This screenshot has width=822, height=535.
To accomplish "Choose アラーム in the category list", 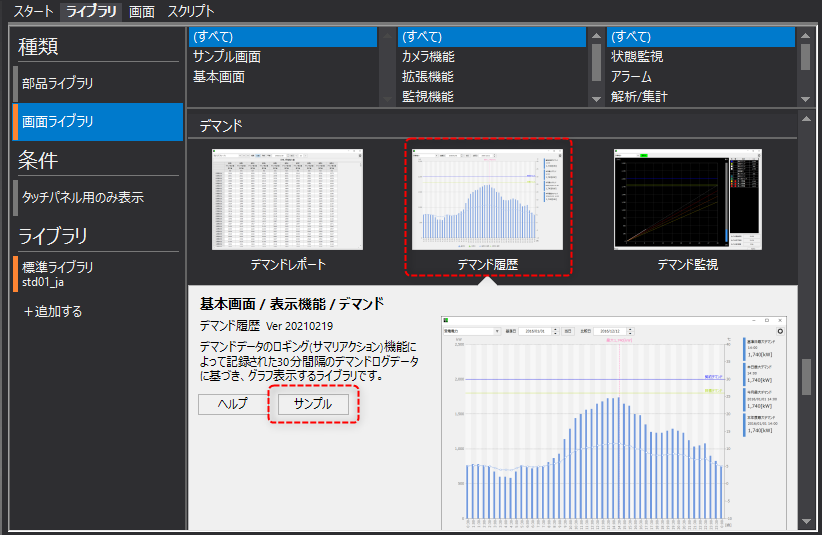I will click(631, 77).
